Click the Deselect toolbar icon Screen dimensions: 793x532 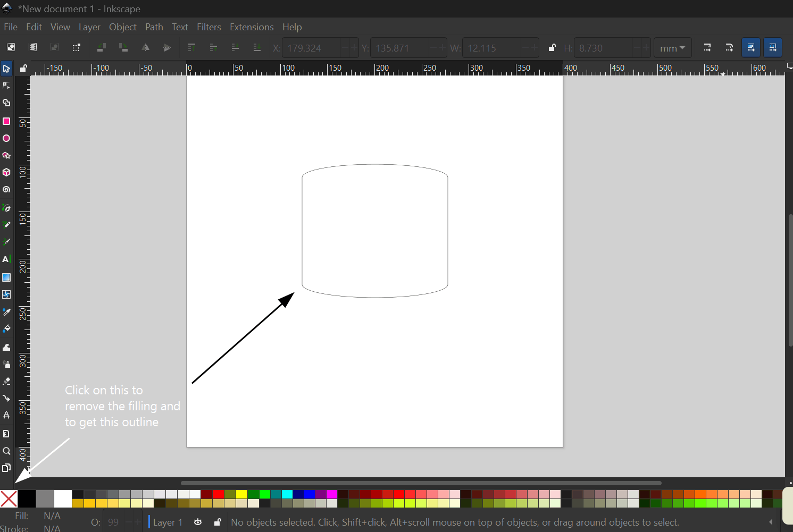point(54,47)
